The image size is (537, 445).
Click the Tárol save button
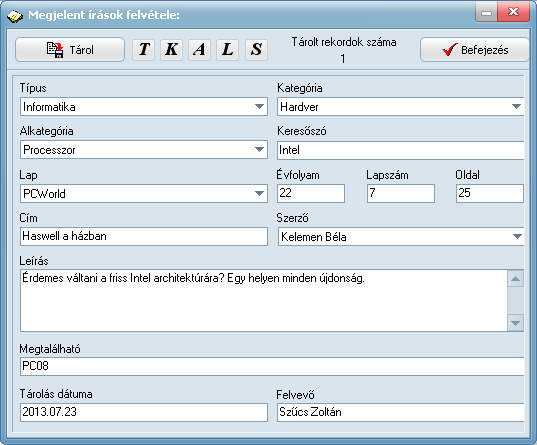point(70,50)
